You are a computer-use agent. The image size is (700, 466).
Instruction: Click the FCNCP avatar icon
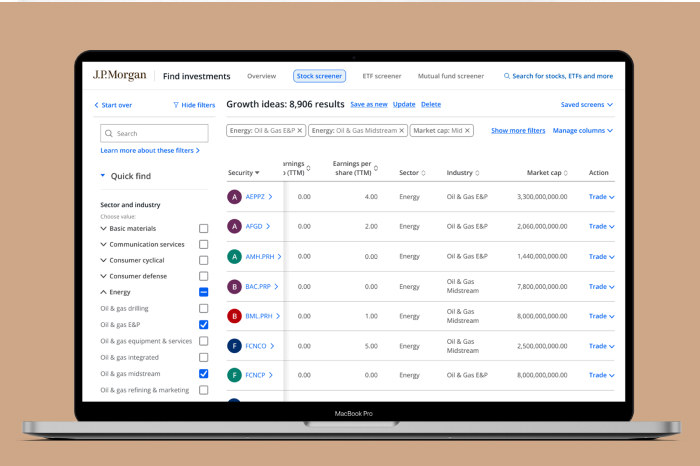coord(234,375)
